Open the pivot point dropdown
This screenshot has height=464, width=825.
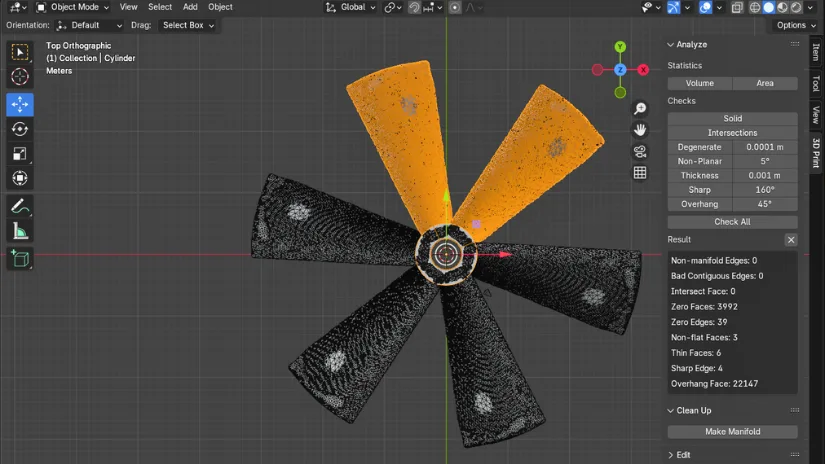coord(393,7)
